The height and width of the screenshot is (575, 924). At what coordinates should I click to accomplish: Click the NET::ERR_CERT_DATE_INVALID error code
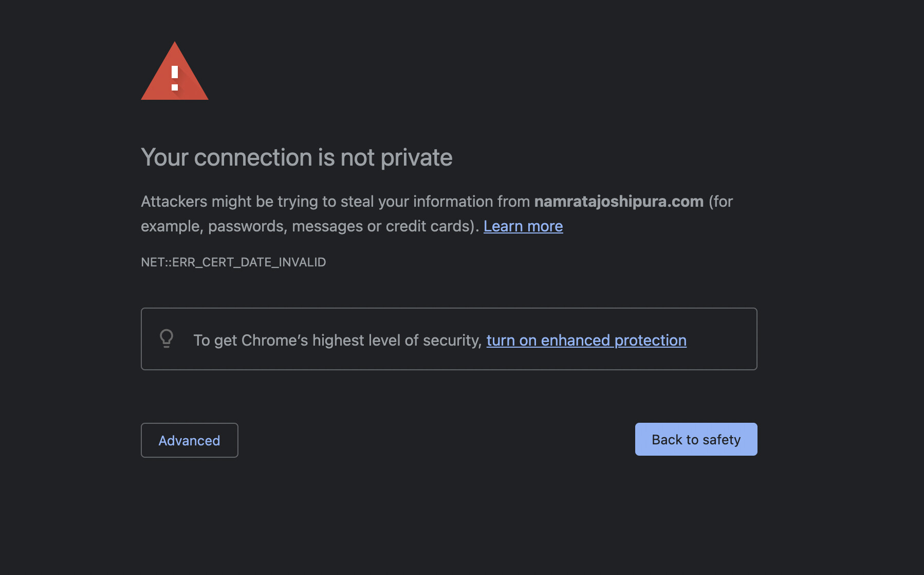tap(233, 262)
